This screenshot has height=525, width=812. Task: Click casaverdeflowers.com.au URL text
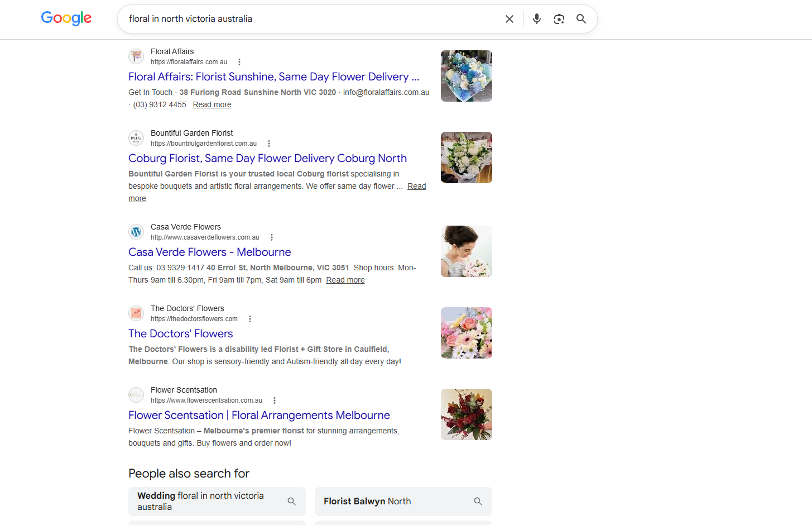[205, 237]
